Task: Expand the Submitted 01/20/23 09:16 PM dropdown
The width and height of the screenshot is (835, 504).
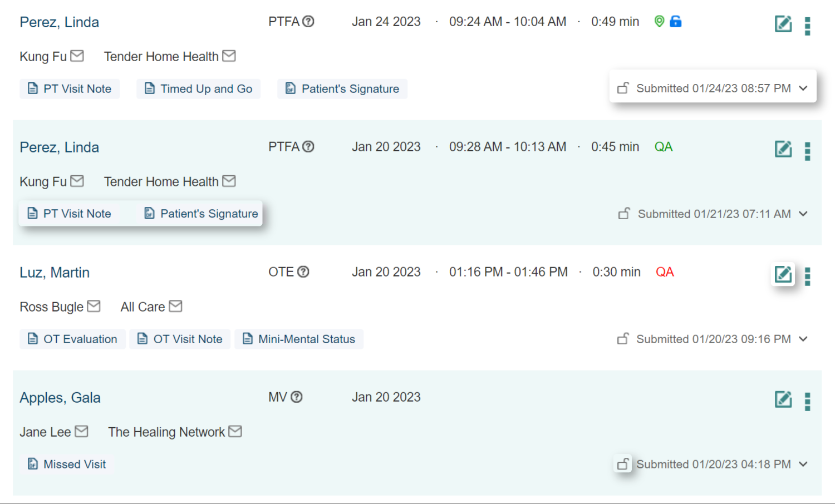Action: pyautogui.click(x=803, y=339)
